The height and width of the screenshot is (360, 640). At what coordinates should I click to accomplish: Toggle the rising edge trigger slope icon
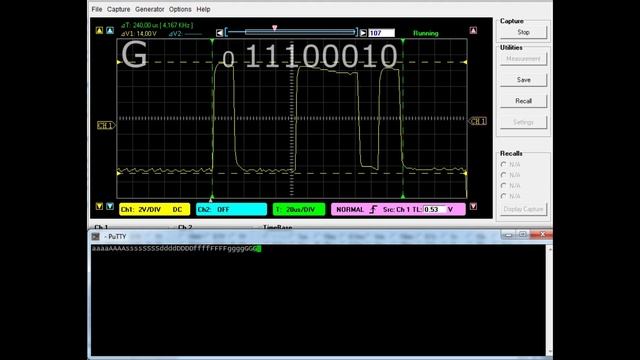coord(373,209)
